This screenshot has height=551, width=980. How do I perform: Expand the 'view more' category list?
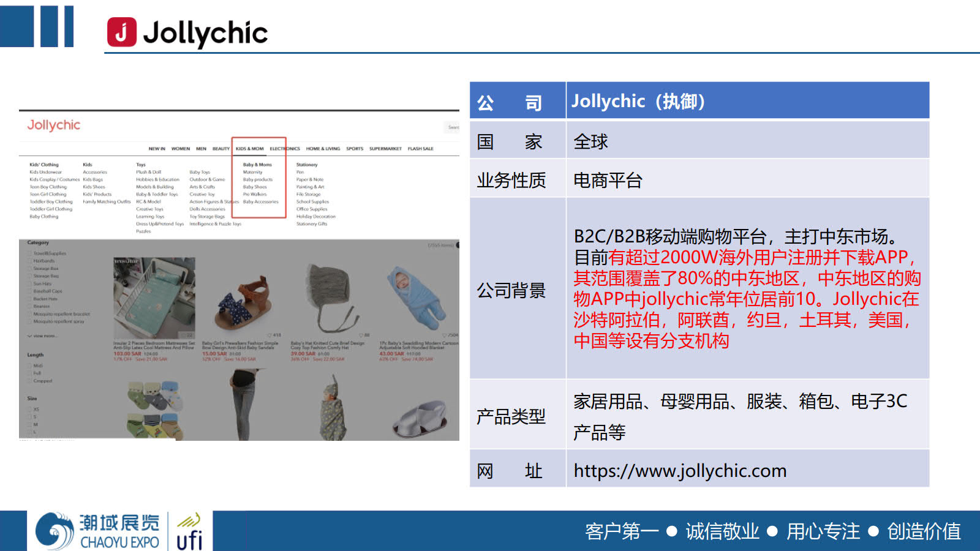[x=42, y=336]
